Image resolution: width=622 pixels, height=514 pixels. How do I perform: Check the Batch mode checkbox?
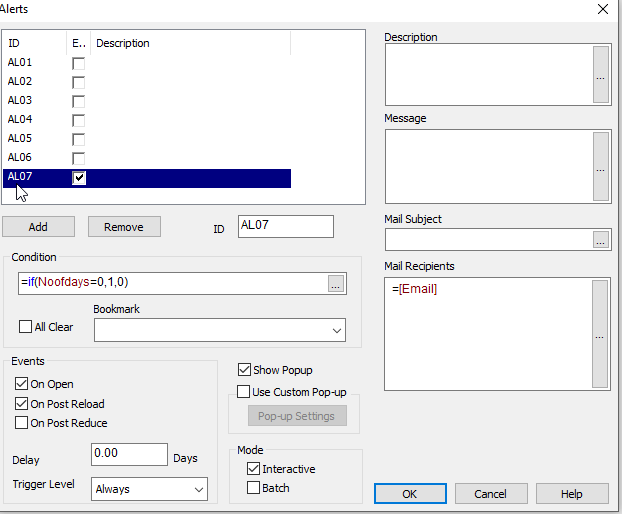point(253,487)
